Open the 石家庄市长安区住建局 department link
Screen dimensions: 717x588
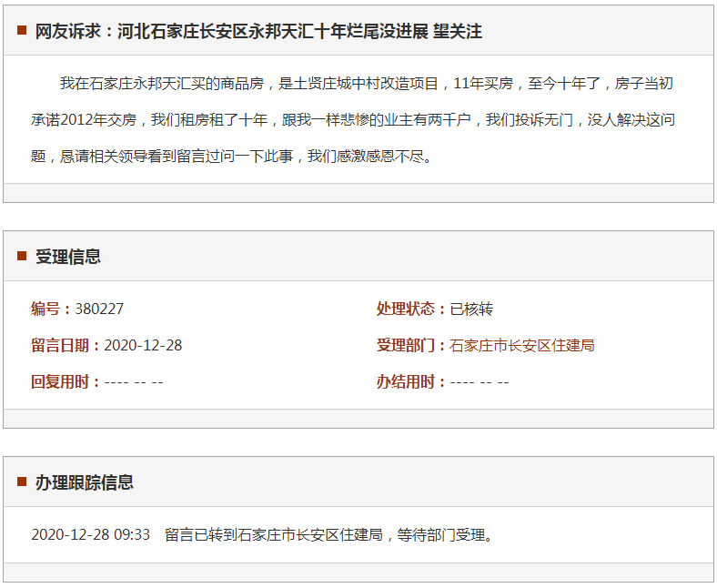pos(521,346)
